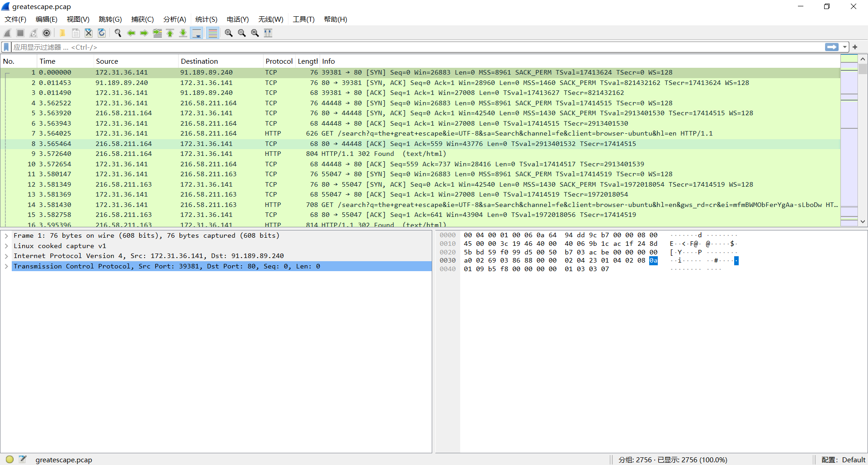Expand the Frame 1 tree node
This screenshot has width=868, height=465.
pyautogui.click(x=6, y=235)
